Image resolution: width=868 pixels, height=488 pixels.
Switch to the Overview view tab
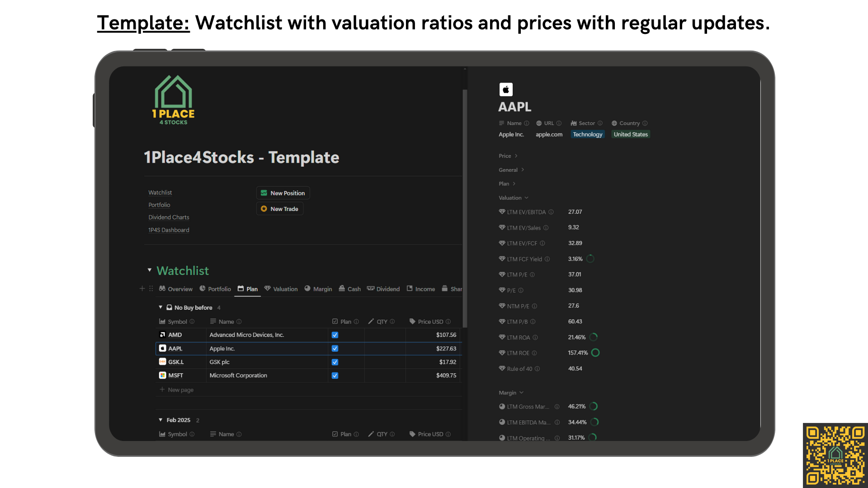pos(176,289)
